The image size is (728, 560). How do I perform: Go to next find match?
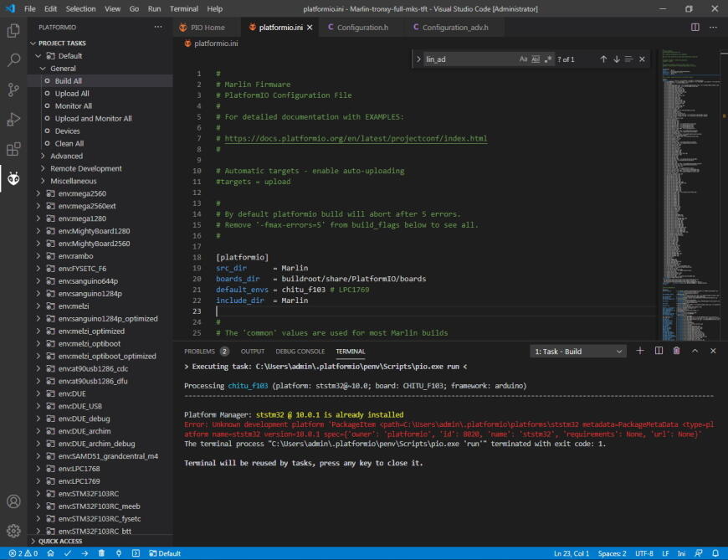(616, 59)
